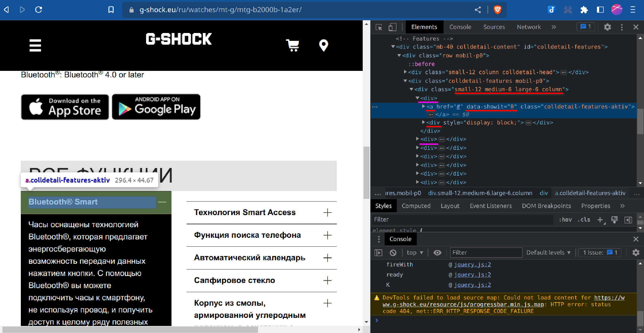The image size is (644, 333).
Task: Expand Автоматический календарь feature
Action: [x=328, y=258]
